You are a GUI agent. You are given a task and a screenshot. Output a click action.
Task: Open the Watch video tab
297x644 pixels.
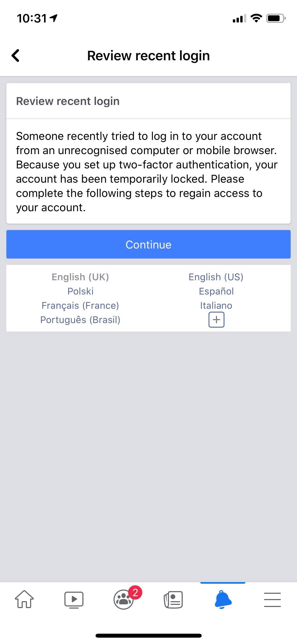pos(74,599)
